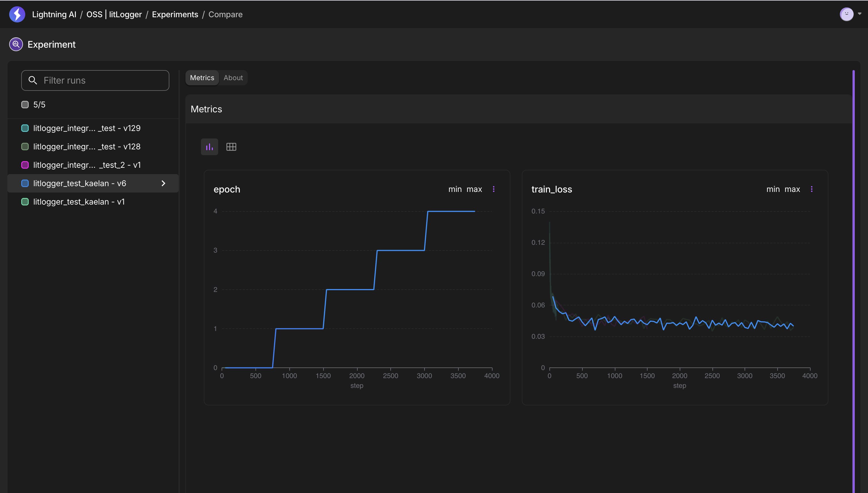Go to OSS breadcrumb link
This screenshot has width=868, height=493.
(x=94, y=14)
